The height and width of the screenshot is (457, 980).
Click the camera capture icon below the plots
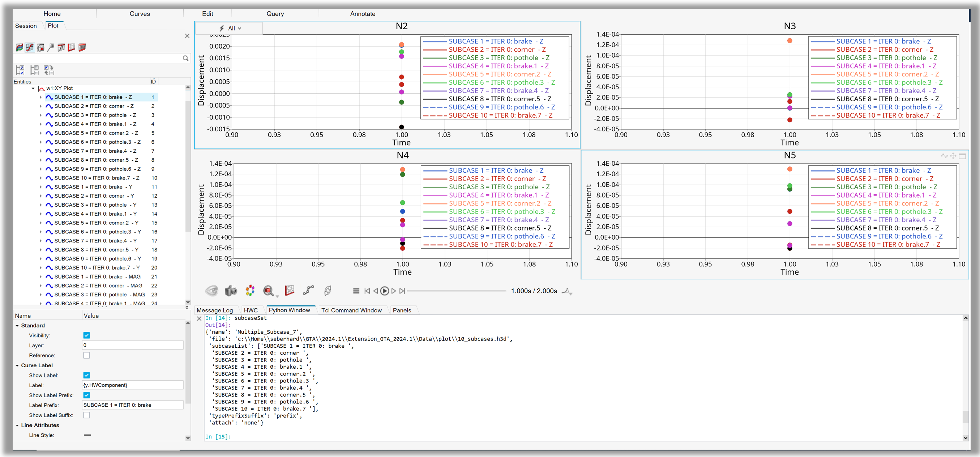[231, 291]
